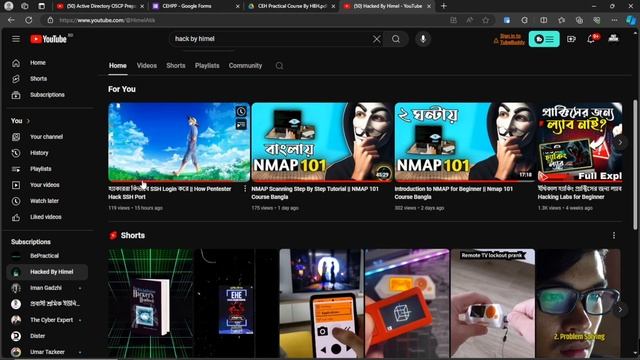Add SSH video to Watch later clock icon
This screenshot has height=360, width=640.
coord(241,111)
